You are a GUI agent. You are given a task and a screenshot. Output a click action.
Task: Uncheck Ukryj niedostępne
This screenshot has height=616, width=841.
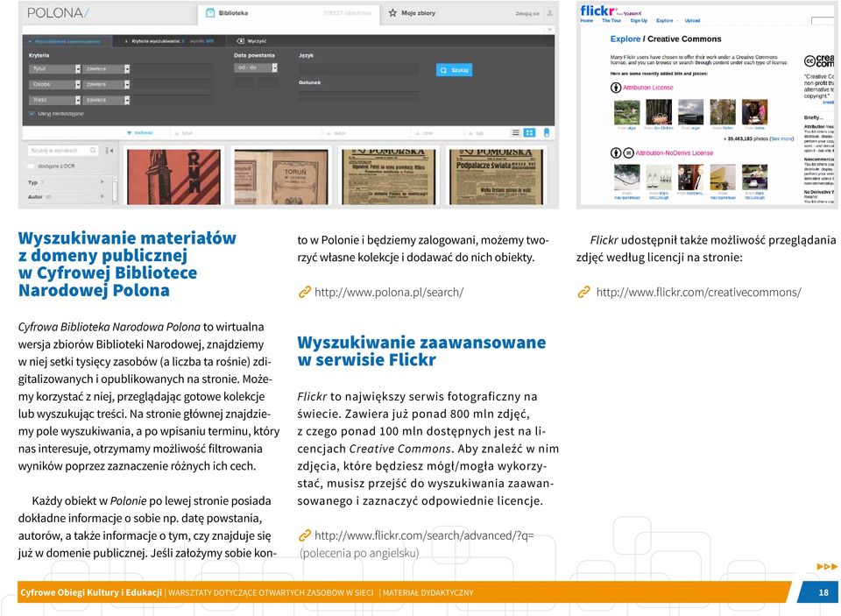click(32, 114)
